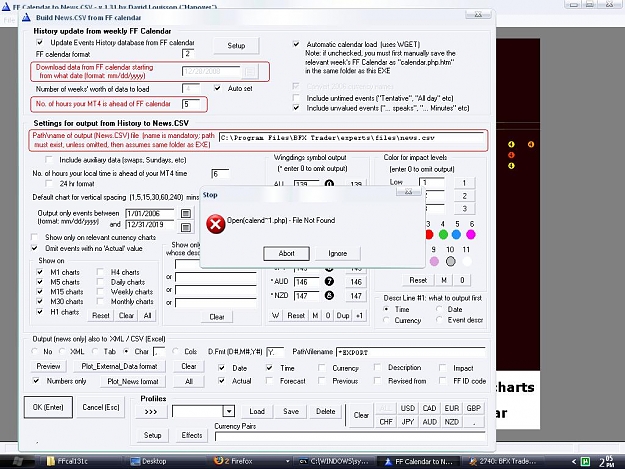This screenshot has width=625, height=469.
Task: Click the News.CSV output path field
Action: point(352,138)
